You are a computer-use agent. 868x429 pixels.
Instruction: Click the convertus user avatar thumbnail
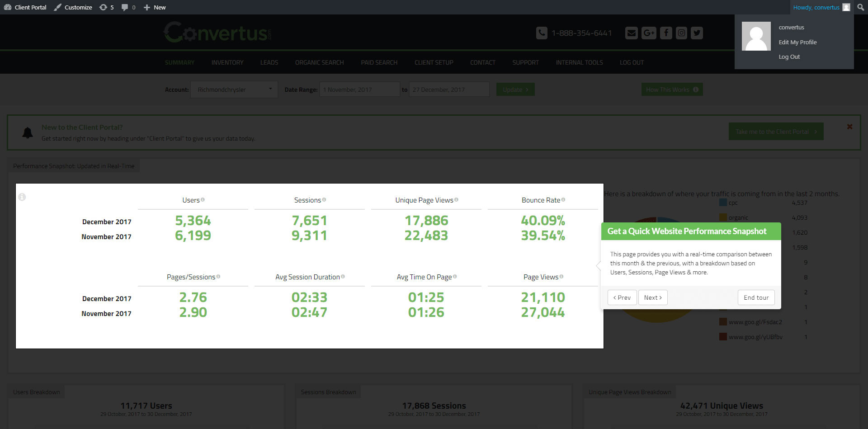click(756, 36)
